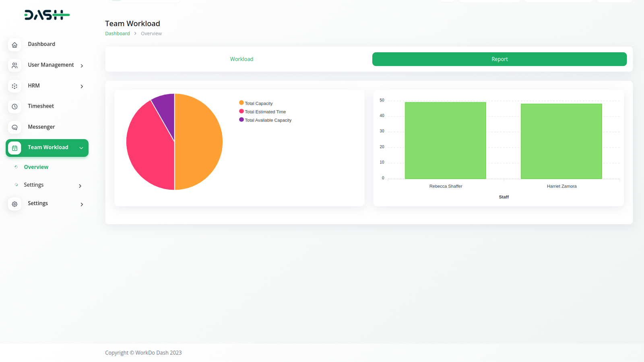Screen dimensions: 644x362
Task: Click the Team Workload calendar icon
Action: (x=14, y=148)
